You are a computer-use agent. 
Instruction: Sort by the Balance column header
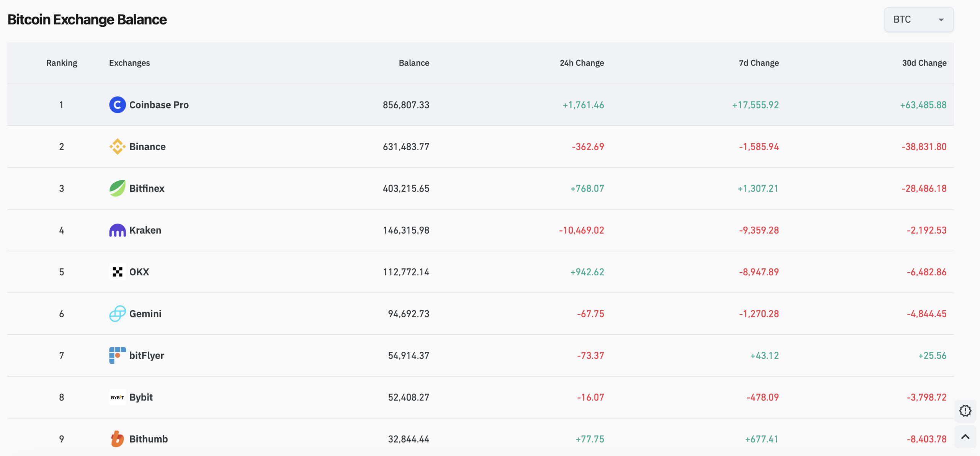pos(414,63)
